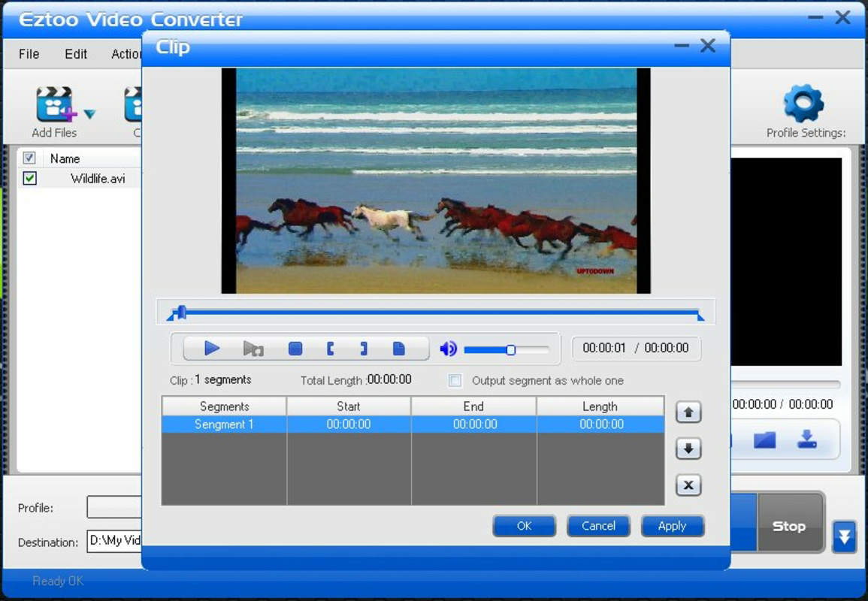The height and width of the screenshot is (601, 868).
Task: Click the Sengment 1 End time cell
Action: (x=475, y=424)
